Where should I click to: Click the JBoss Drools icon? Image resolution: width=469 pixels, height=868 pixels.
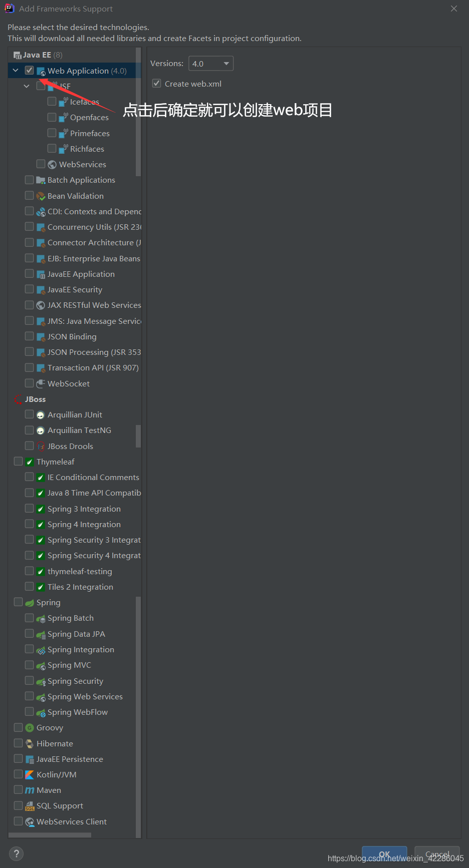41,447
